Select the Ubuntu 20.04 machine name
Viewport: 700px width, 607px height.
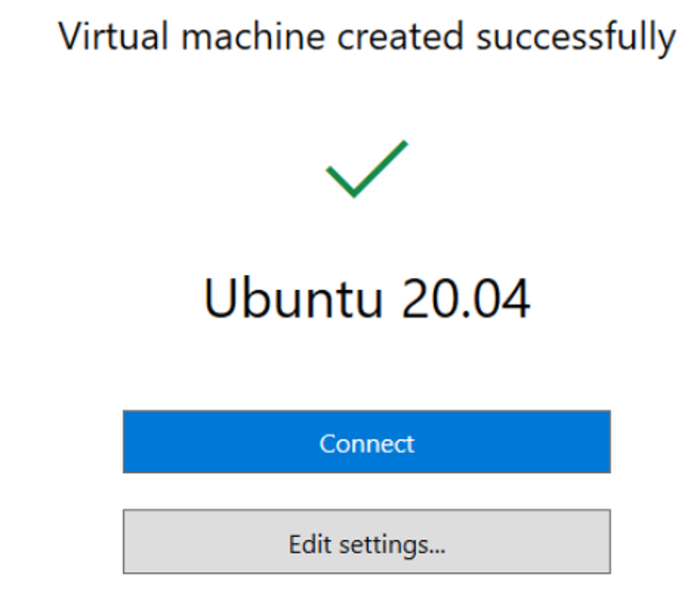click(367, 297)
